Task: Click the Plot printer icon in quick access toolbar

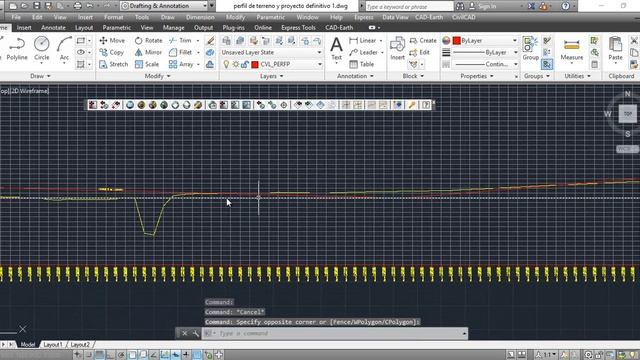Action: pos(77,6)
